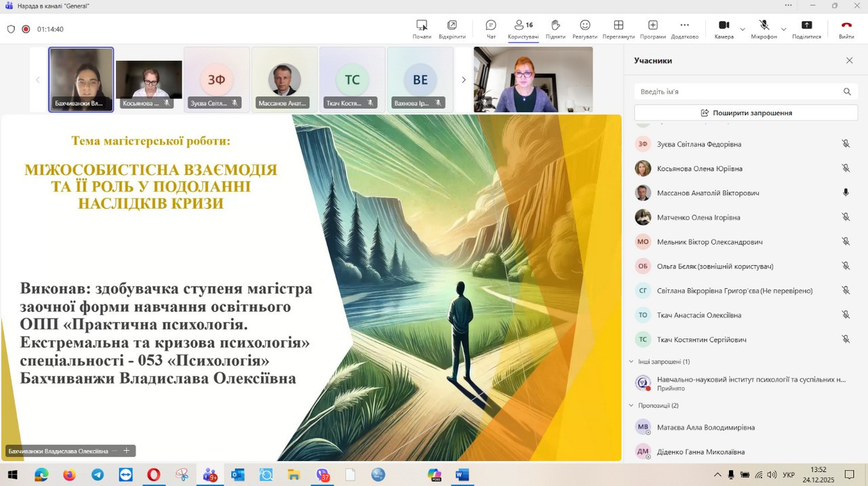Unmute with the Мікрофон button

(764, 29)
